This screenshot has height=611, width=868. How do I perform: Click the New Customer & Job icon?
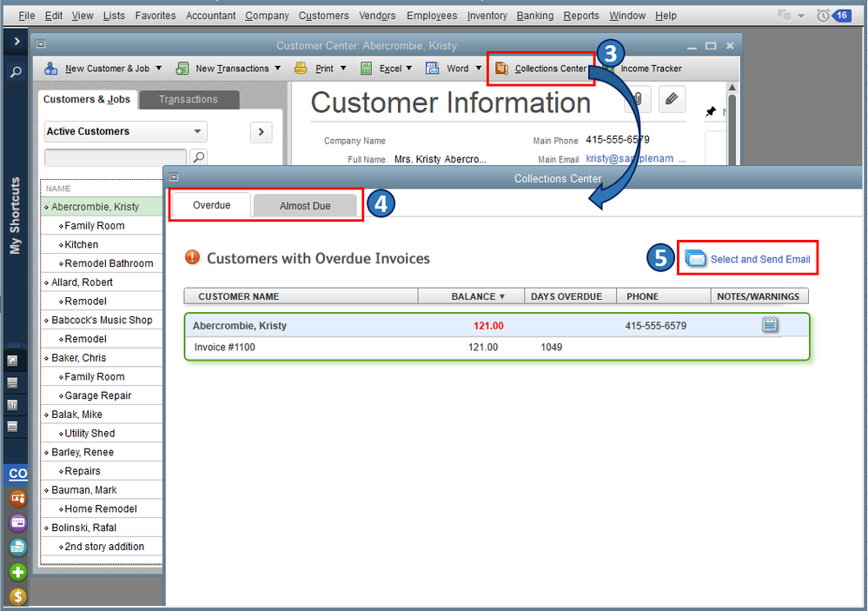(51, 68)
